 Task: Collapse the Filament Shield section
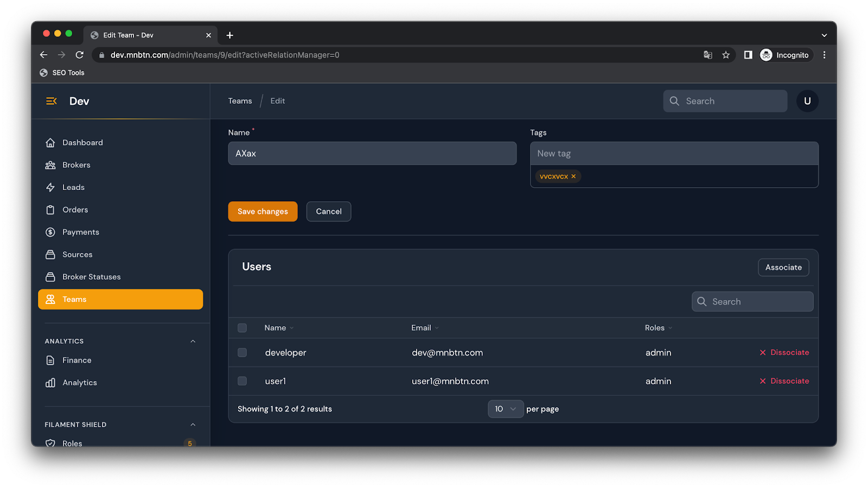click(x=193, y=424)
